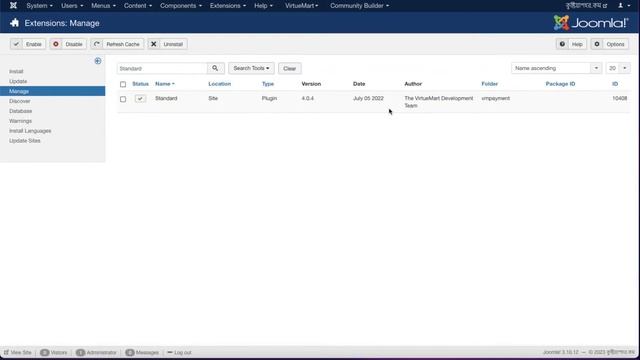This screenshot has height=360, width=640.
Task: Open the Components menu
Action: click(181, 5)
